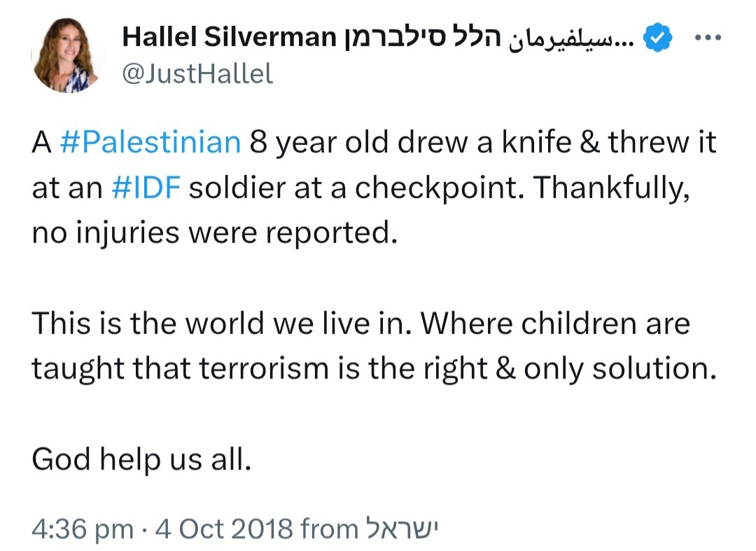Click the Hallel Silverman display name

click(229, 37)
